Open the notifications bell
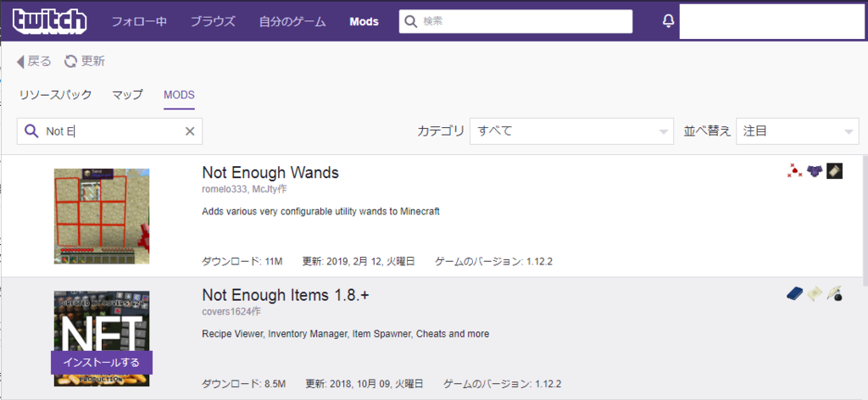The image size is (868, 400). [x=669, y=21]
